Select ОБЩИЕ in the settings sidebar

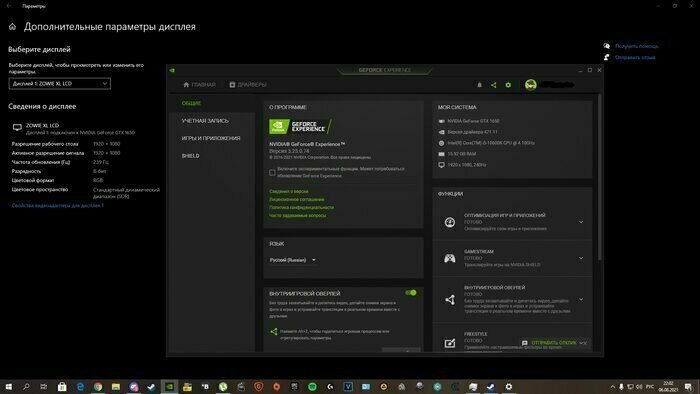[x=192, y=104]
